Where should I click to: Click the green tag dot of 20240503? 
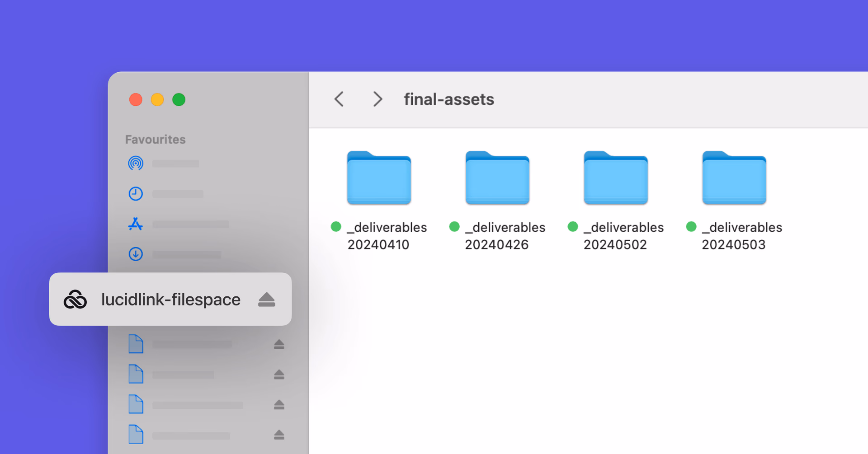[691, 227]
